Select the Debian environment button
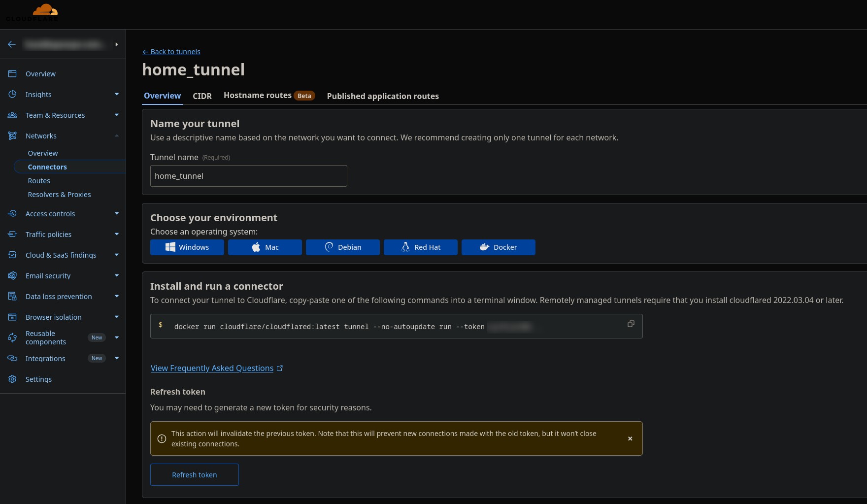This screenshot has width=867, height=504. (x=343, y=247)
